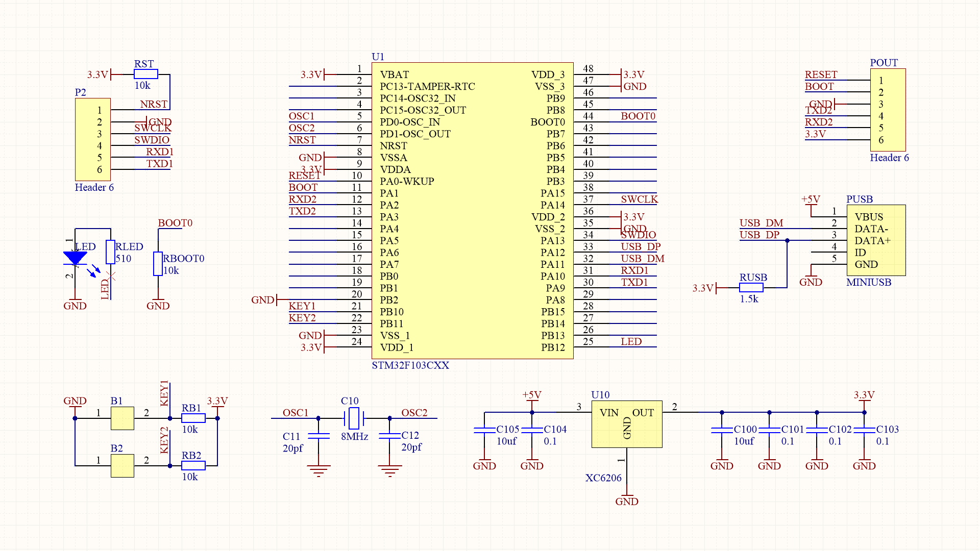The height and width of the screenshot is (551, 980).
Task: Select the PUSB MINIUSB connector body
Action: coord(876,240)
